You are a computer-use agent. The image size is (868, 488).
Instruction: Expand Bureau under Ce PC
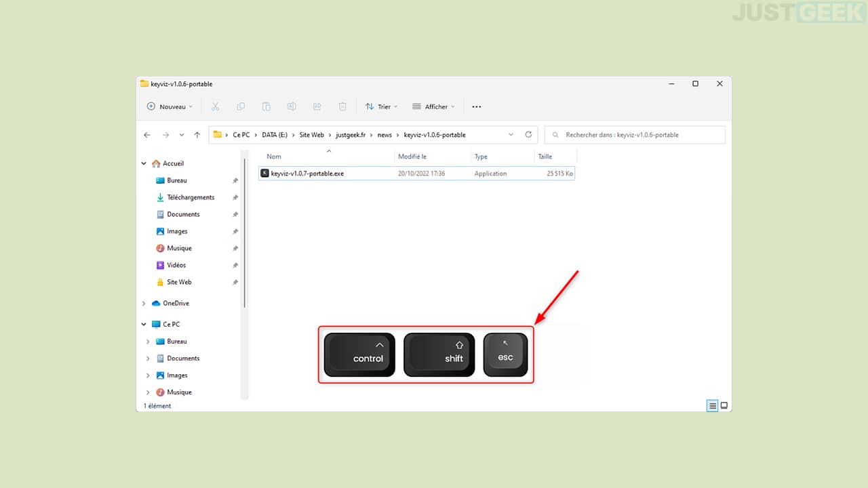tap(149, 342)
